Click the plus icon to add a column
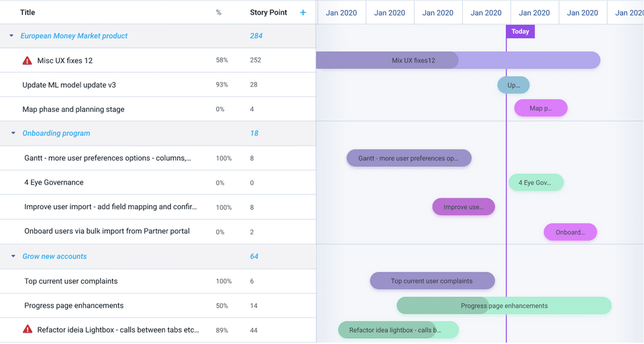This screenshot has height=344, width=644. [303, 12]
